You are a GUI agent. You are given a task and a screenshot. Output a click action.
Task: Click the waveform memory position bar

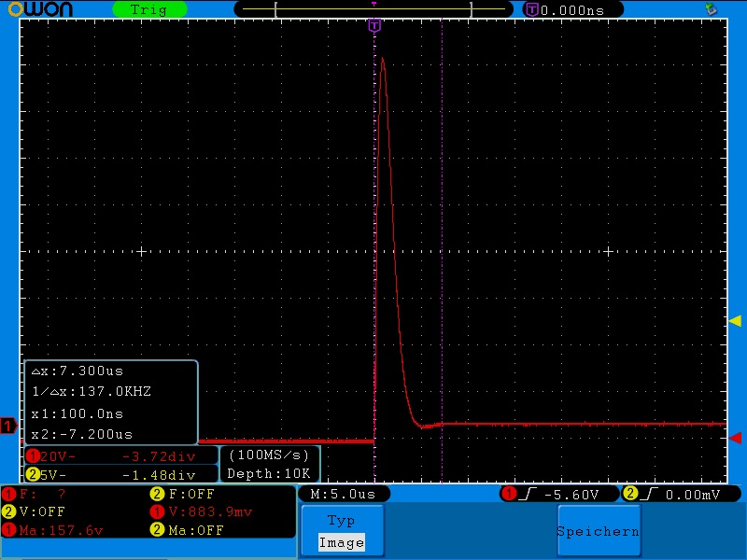pyautogui.click(x=374, y=9)
